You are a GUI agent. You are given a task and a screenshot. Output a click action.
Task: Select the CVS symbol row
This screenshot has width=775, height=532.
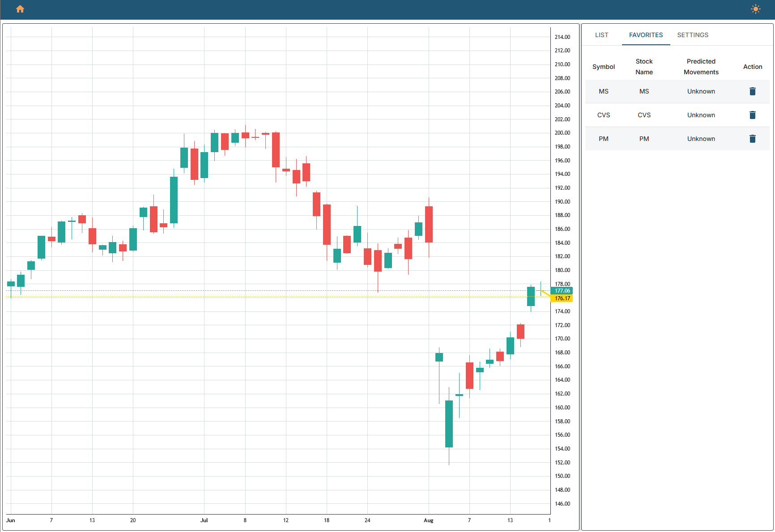603,115
